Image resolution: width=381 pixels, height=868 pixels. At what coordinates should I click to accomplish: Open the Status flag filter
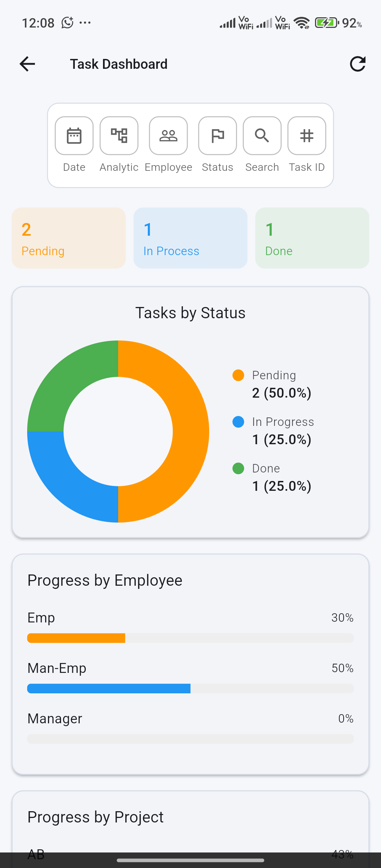click(217, 136)
